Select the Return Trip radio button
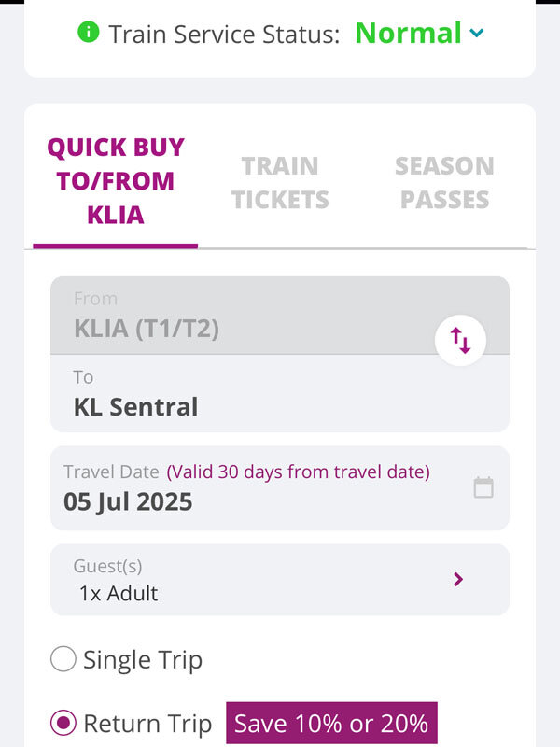Image resolution: width=560 pixels, height=747 pixels. [x=63, y=723]
